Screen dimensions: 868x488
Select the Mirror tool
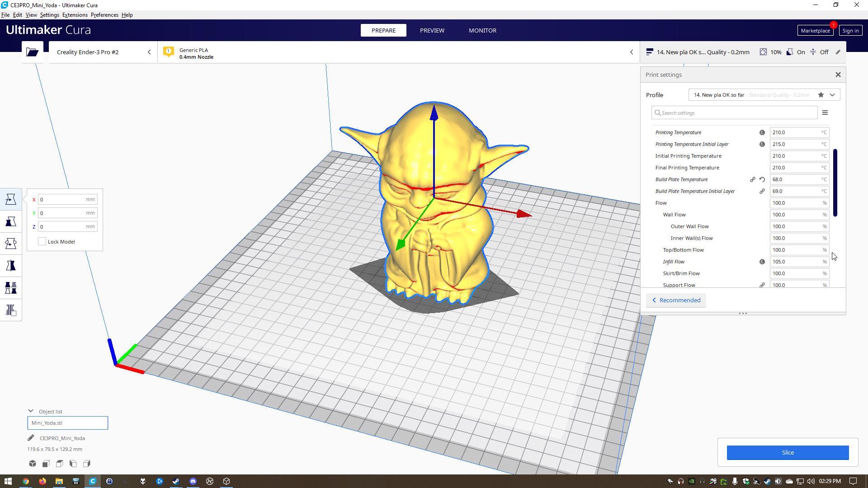[x=11, y=266]
